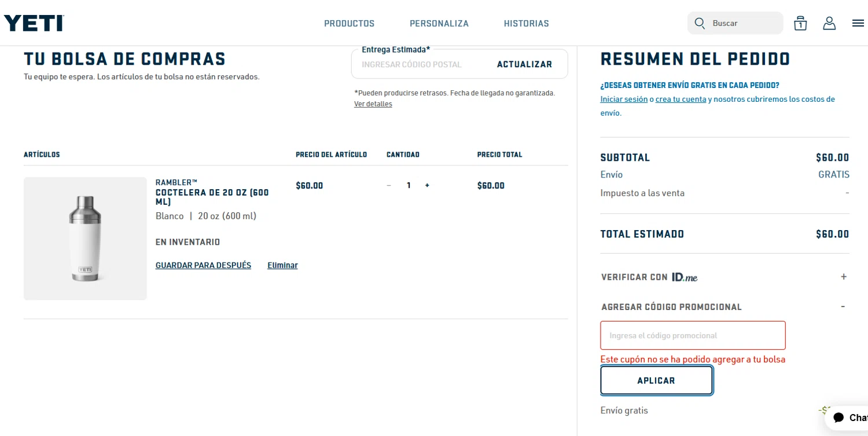Expand Verificar con ID.me section

click(844, 277)
